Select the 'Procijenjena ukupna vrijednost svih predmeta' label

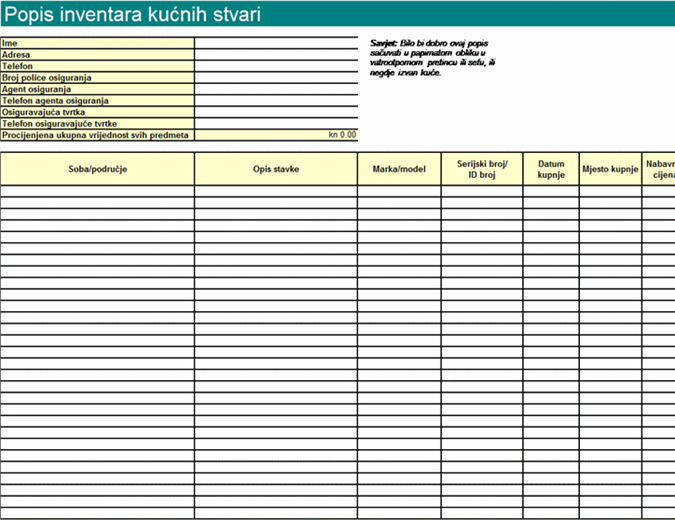[97, 135]
